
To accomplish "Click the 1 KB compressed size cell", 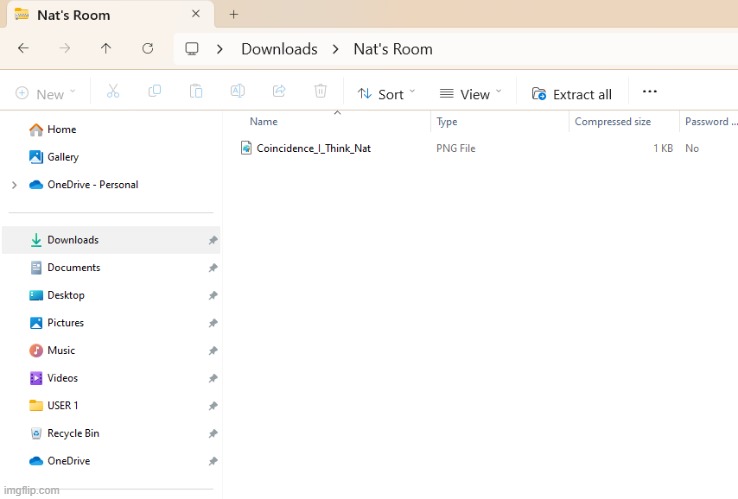I will (663, 148).
